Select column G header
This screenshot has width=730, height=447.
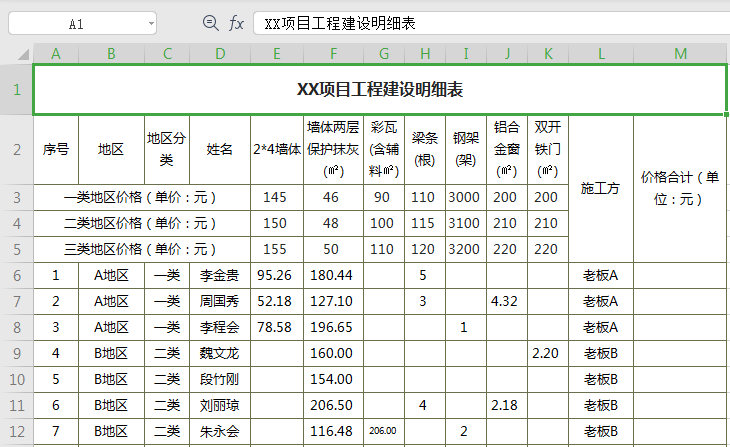(384, 54)
